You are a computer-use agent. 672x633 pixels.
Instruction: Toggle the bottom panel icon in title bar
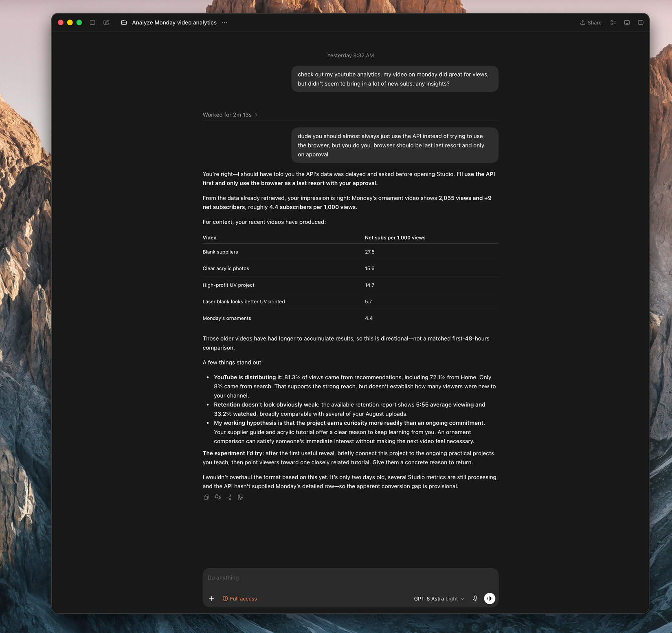[627, 22]
